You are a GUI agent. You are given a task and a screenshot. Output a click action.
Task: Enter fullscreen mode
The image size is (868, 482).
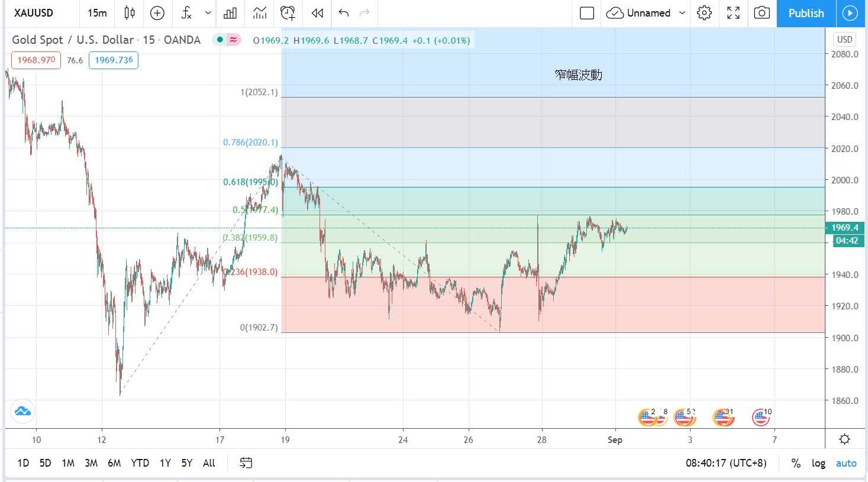pyautogui.click(x=733, y=13)
